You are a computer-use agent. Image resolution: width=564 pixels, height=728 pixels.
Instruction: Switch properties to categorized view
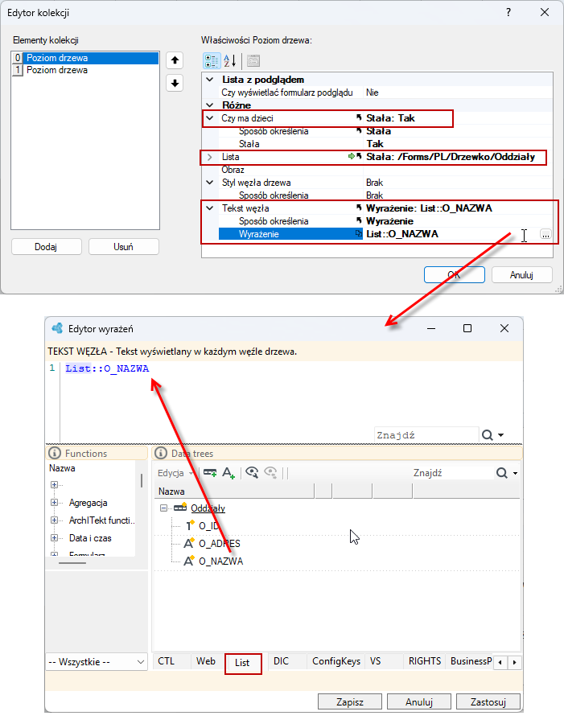pyautogui.click(x=212, y=60)
